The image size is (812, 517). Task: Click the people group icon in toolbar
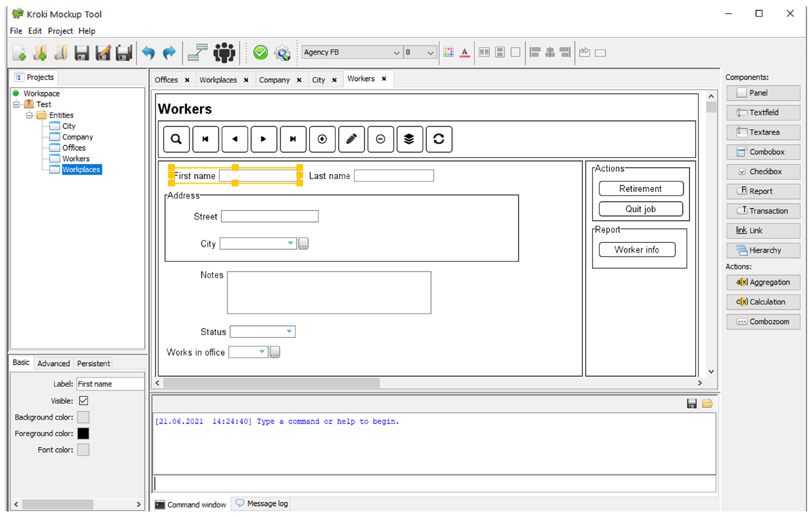coord(224,53)
